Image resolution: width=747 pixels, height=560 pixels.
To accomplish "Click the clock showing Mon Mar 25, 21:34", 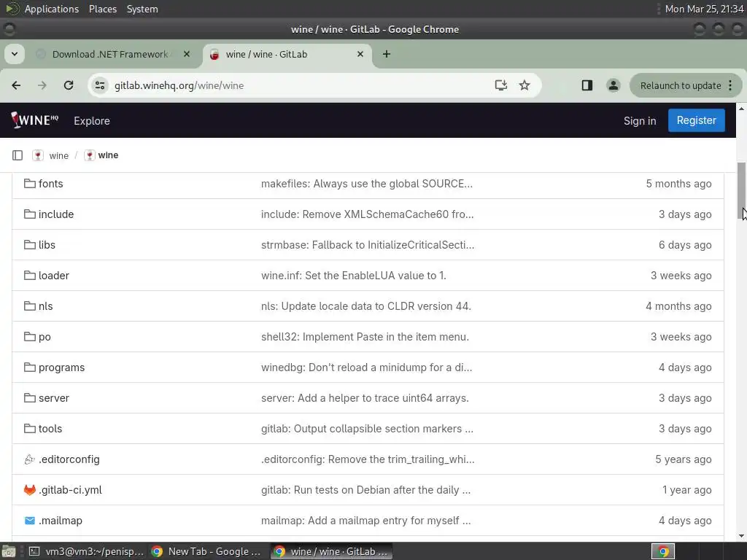I will 704,9.
